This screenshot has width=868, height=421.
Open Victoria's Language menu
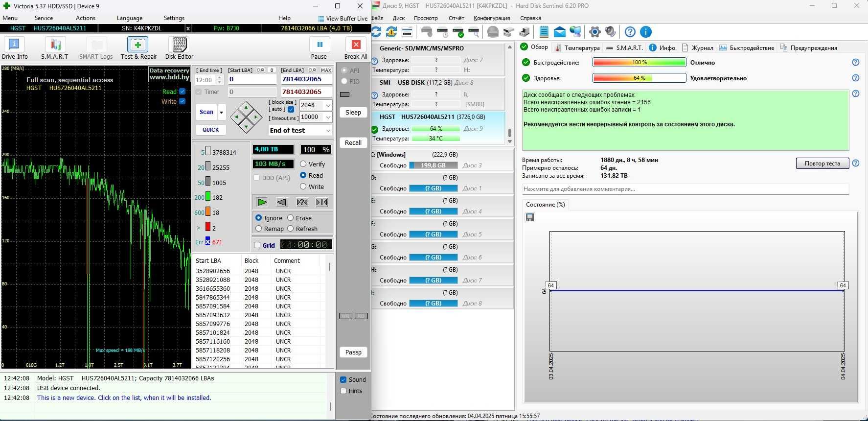coord(130,18)
